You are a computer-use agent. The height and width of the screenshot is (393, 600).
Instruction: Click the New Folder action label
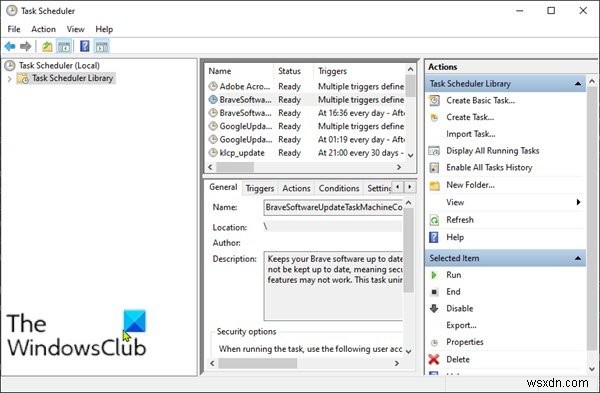pos(470,185)
